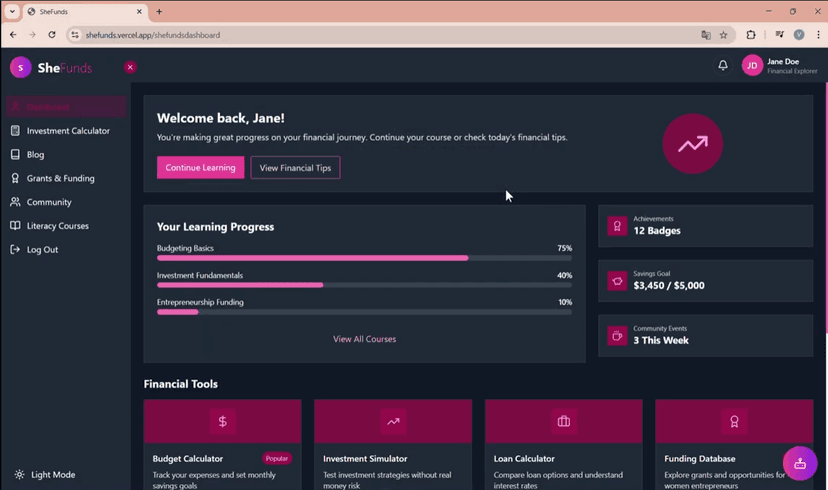Click the Achievements badge icon
This screenshot has height=490, width=828.
coord(617,226)
